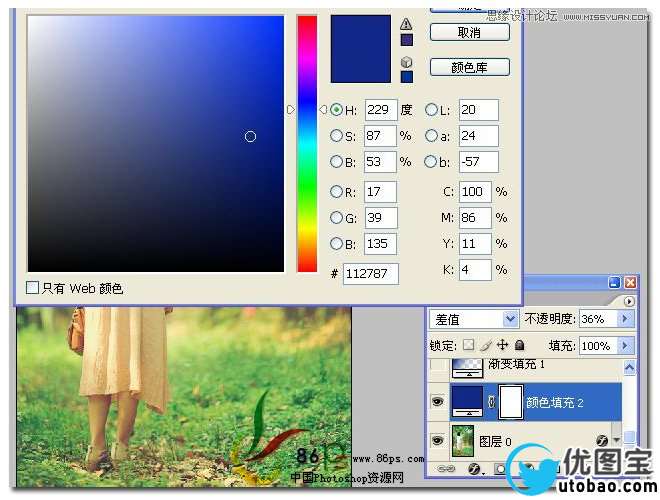The image size is (660, 500).
Task: Click the 取消 cancel button
Action: [470, 32]
